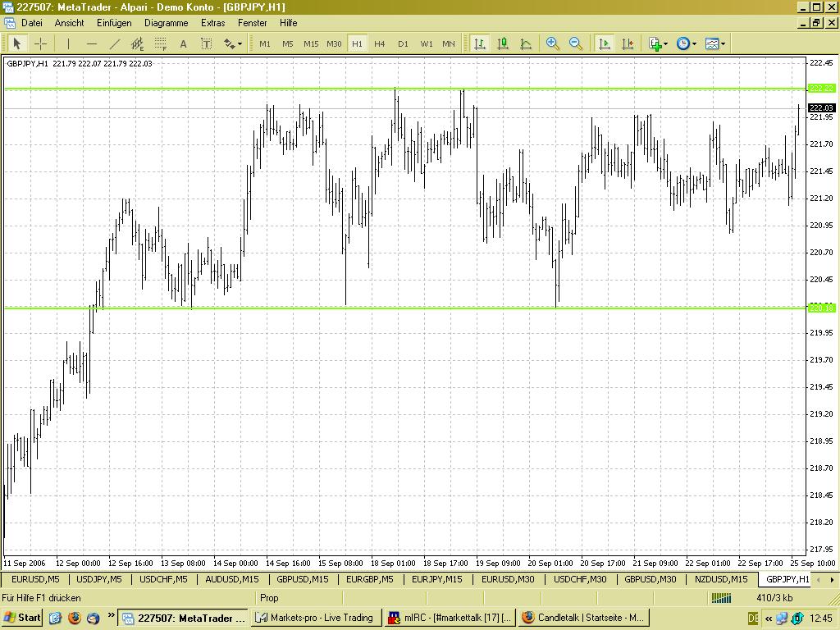Toggle the chart shift option

(628, 43)
